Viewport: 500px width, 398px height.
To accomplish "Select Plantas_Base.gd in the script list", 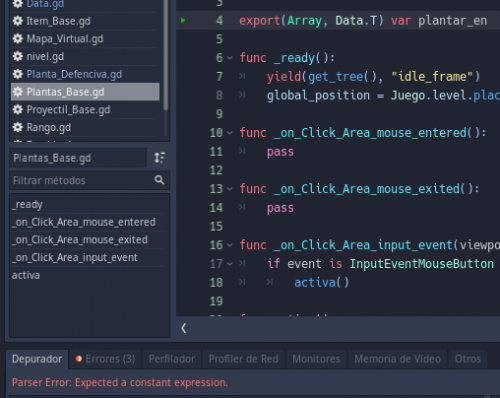I will pos(85,92).
